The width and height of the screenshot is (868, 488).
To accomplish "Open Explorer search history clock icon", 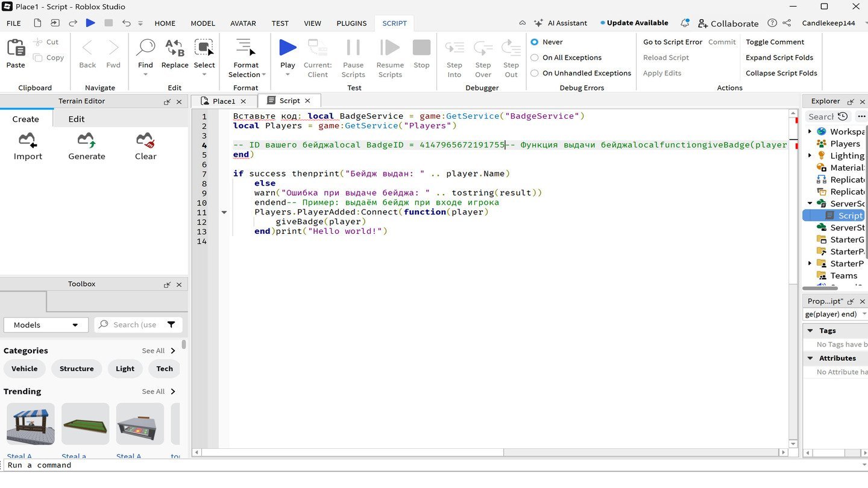I will tap(843, 116).
